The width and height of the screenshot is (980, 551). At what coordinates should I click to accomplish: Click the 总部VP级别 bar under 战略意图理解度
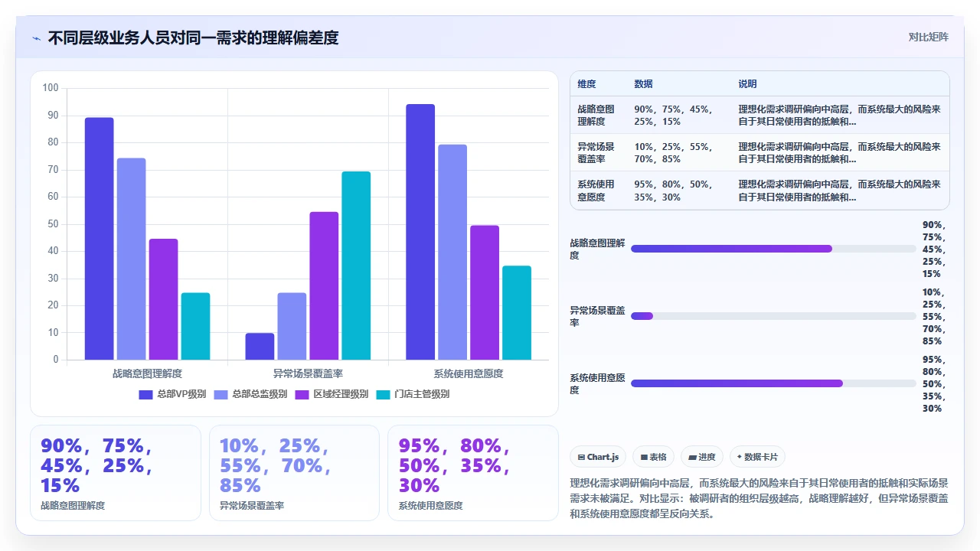[x=100, y=239]
